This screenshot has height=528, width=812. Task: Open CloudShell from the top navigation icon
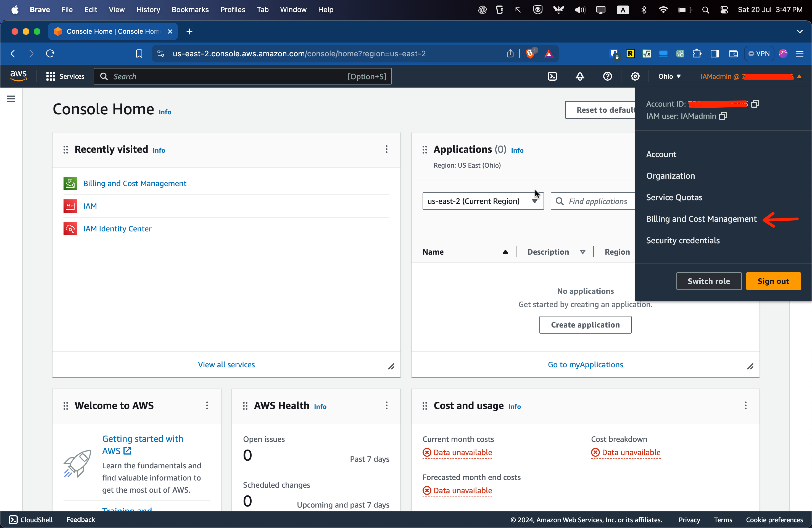[552, 76]
